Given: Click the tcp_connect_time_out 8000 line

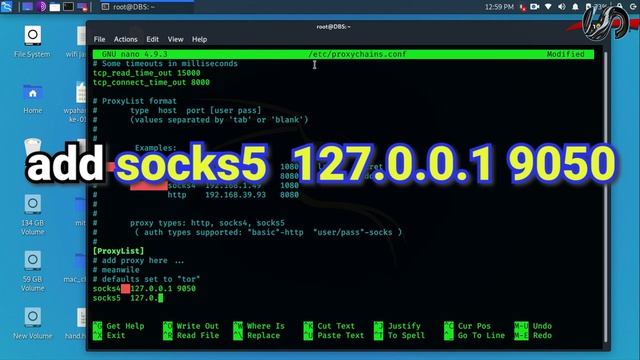Looking at the screenshot, I should (151, 82).
